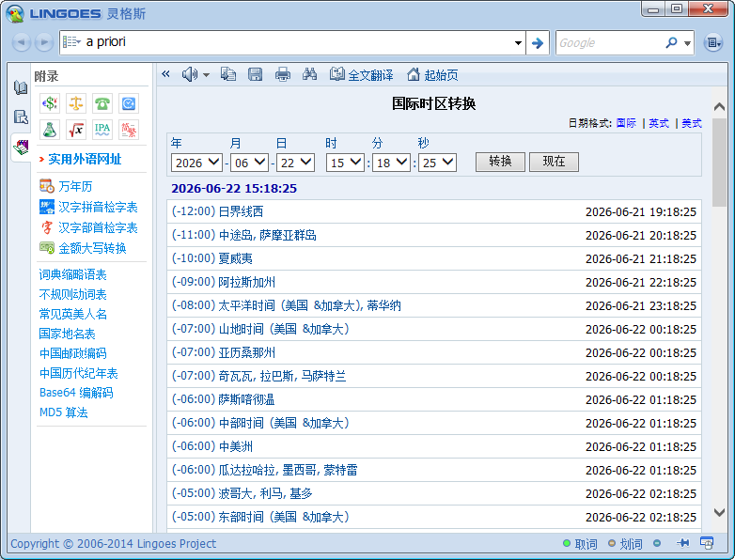Click the a priori lookup word field
This screenshot has height=560, width=735.
point(297,42)
